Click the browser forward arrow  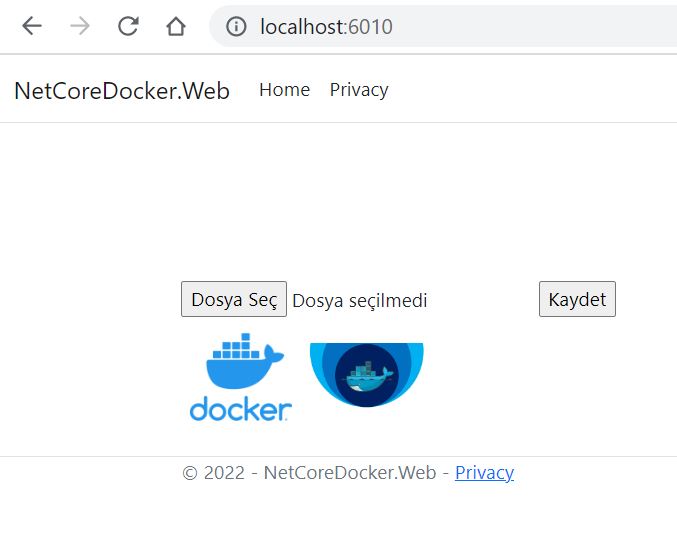pos(80,27)
